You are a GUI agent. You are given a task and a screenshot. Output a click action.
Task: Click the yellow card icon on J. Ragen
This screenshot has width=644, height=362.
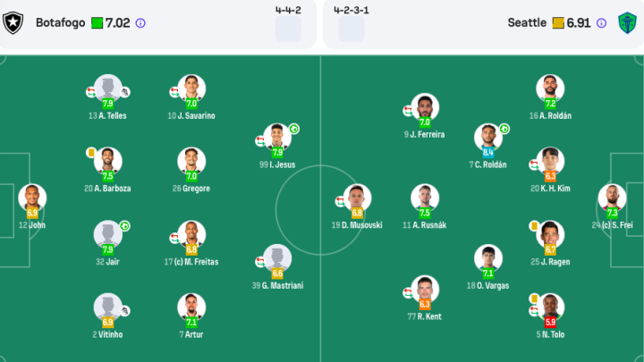pos(534,226)
